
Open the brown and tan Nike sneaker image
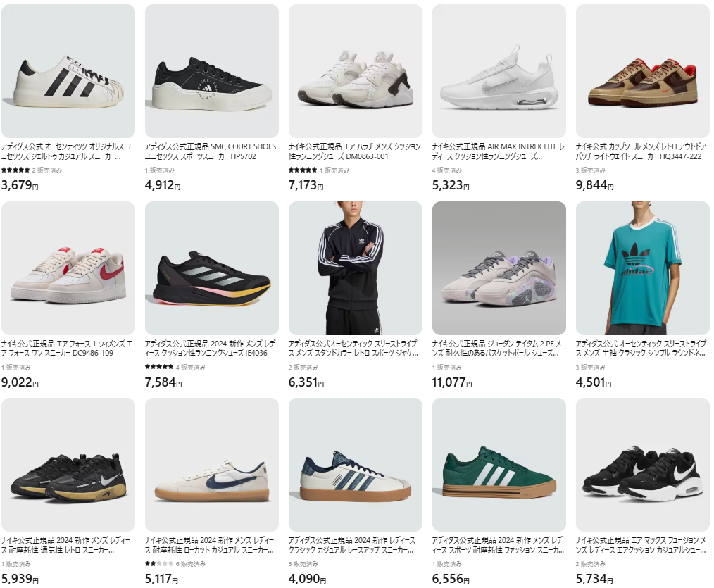pos(642,71)
